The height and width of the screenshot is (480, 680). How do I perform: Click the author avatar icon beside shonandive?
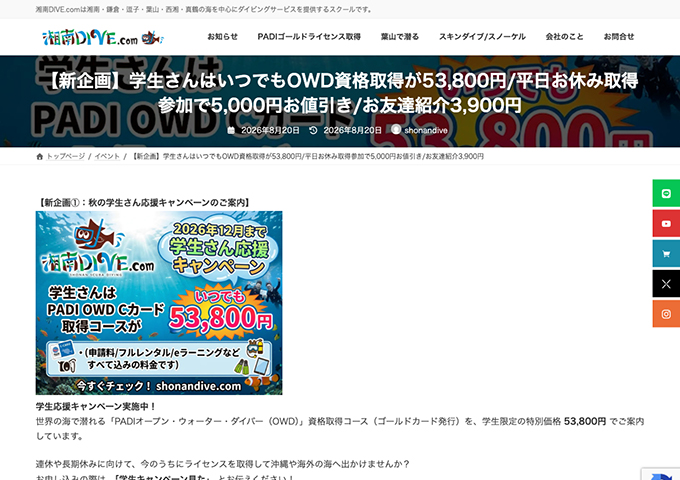(396, 129)
